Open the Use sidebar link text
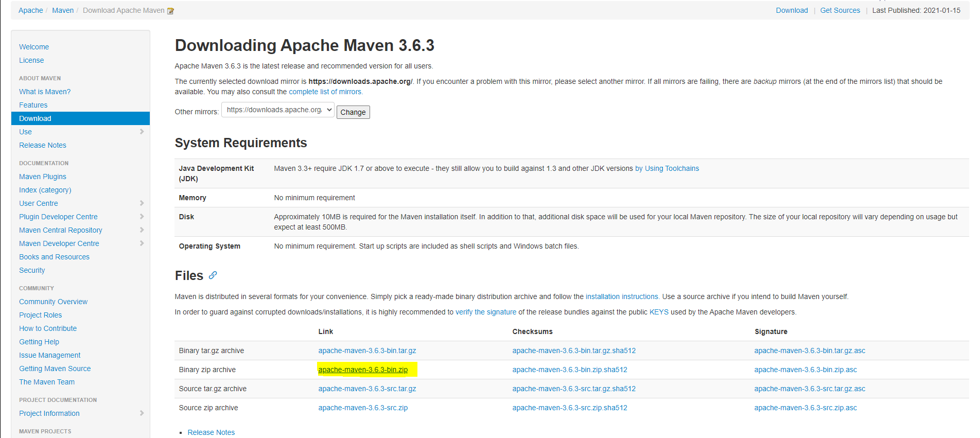 [25, 132]
